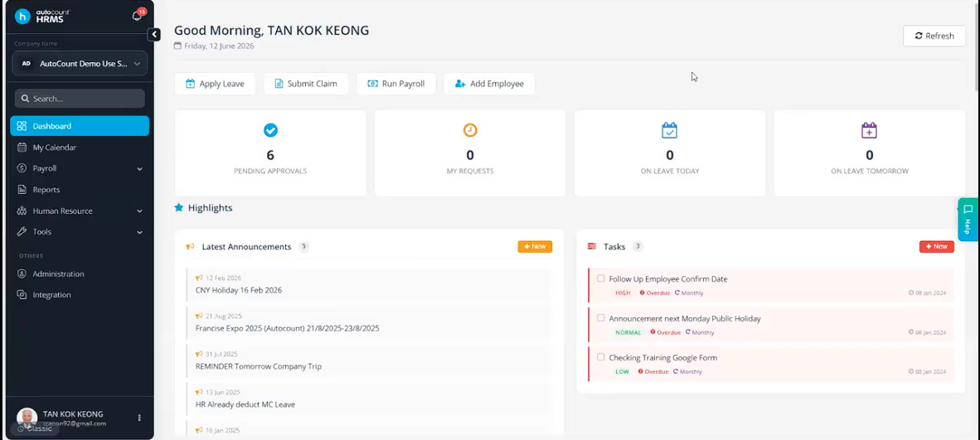Image resolution: width=980 pixels, height=440 pixels.
Task: Click the Submit Claim button
Action: point(306,84)
